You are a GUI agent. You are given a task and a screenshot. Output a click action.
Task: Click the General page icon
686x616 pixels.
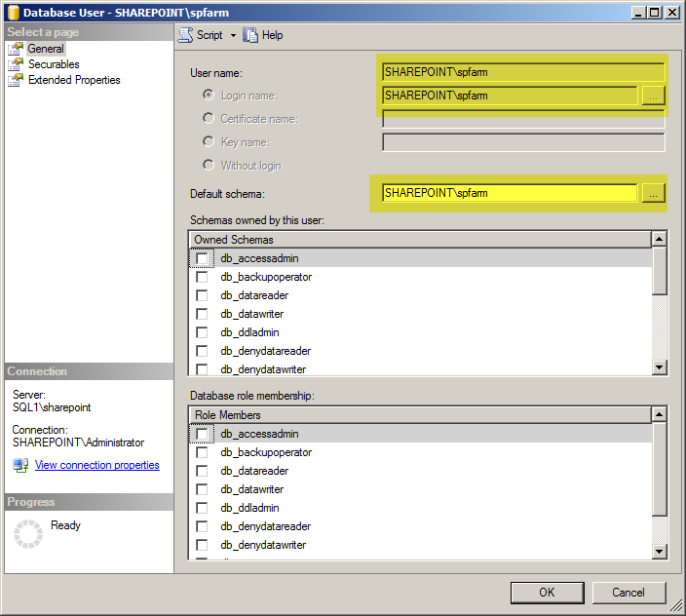(16, 49)
